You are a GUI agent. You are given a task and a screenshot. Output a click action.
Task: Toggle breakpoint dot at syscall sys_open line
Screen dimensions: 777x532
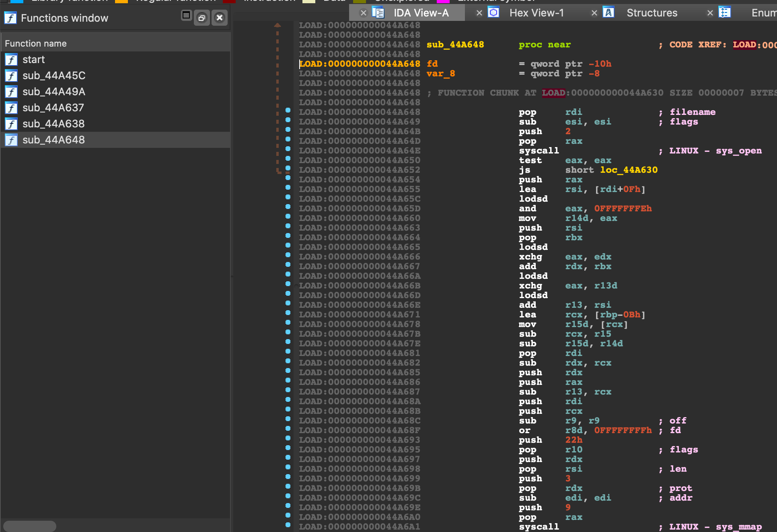[x=288, y=149]
